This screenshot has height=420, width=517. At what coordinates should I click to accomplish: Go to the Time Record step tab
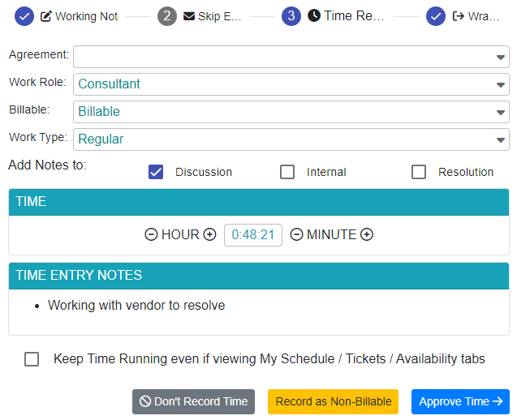pyautogui.click(x=333, y=16)
